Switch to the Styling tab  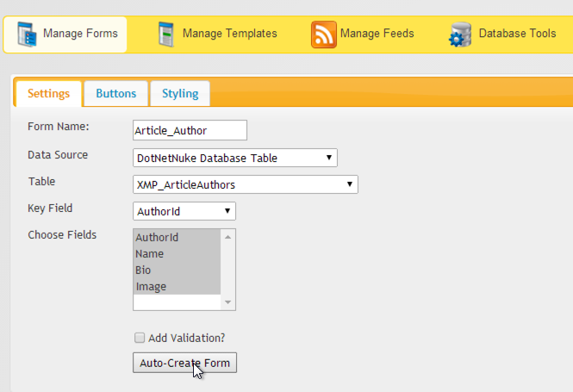pos(180,94)
